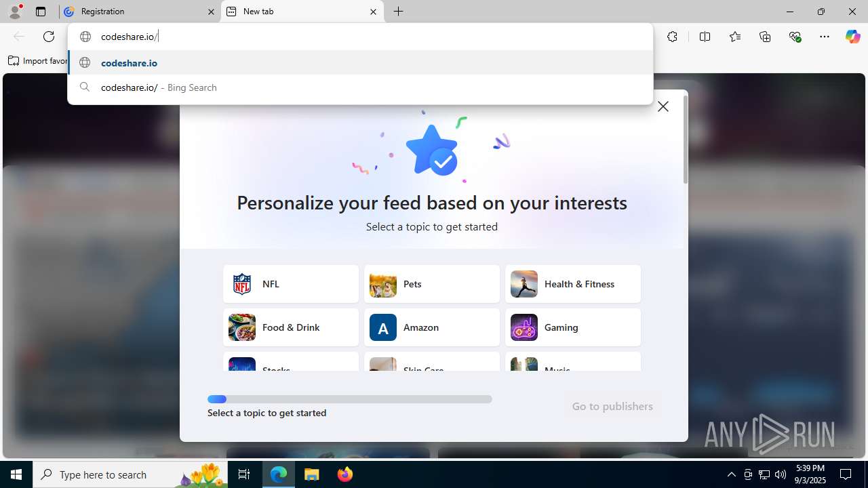Choose the codeshare.io autocomplete suggestion
This screenshot has height=488, width=868.
360,62
